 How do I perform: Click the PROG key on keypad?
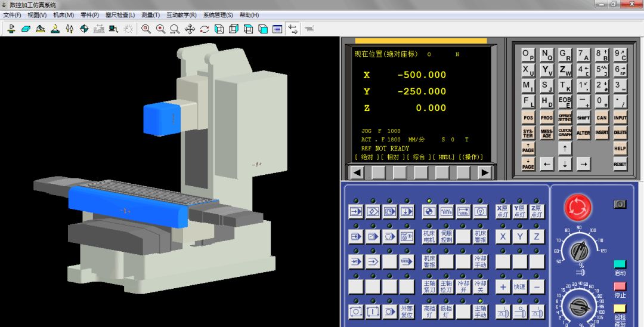pyautogui.click(x=547, y=118)
